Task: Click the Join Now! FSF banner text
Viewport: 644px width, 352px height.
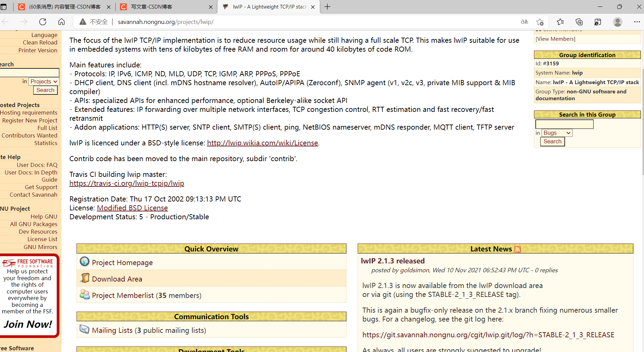Action: (28, 324)
